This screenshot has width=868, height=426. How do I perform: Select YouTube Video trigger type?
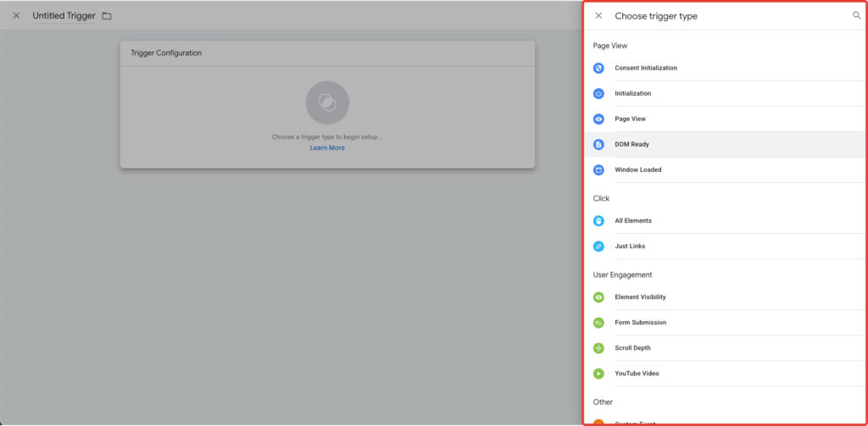[x=726, y=373]
